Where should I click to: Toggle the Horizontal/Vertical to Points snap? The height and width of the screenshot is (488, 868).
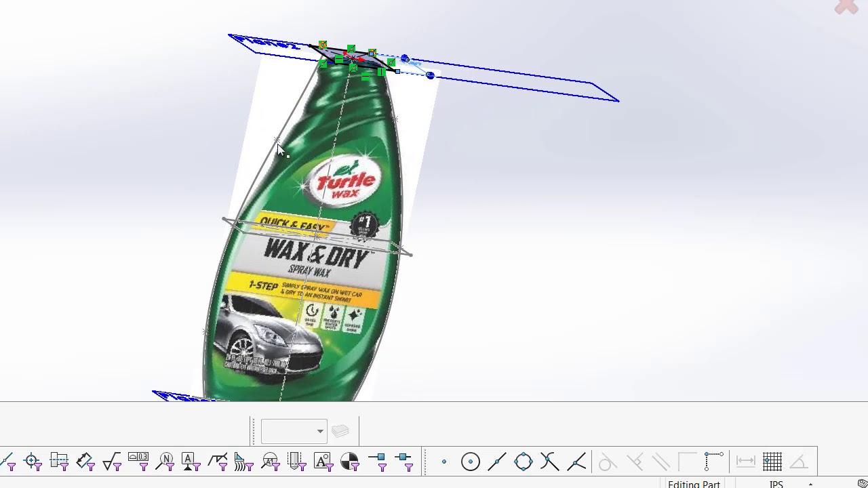pyautogui.click(x=713, y=461)
